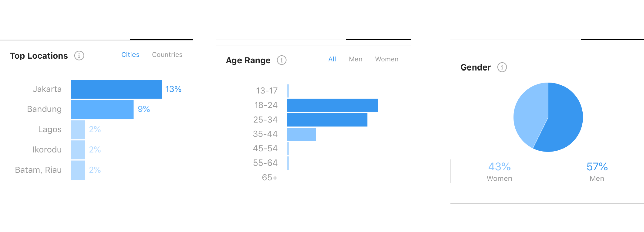The image size is (644, 232).
Task: Select the 35-44 age bar
Action: [302, 134]
